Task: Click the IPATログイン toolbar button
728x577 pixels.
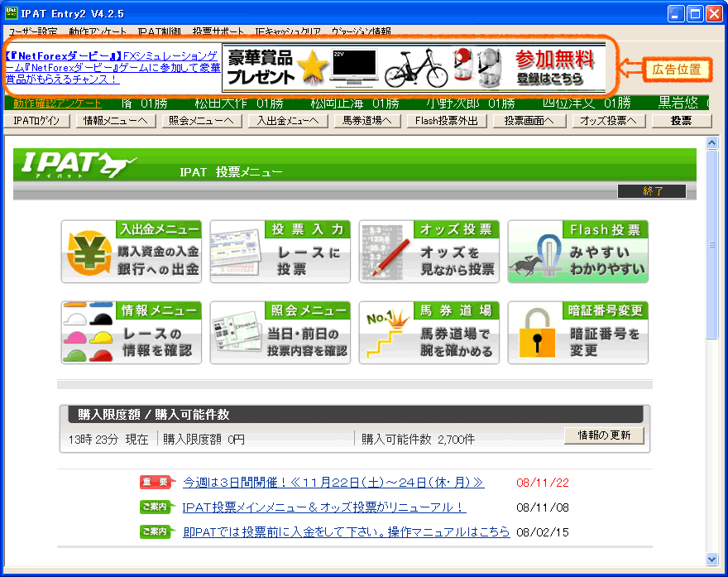Action: [37, 121]
